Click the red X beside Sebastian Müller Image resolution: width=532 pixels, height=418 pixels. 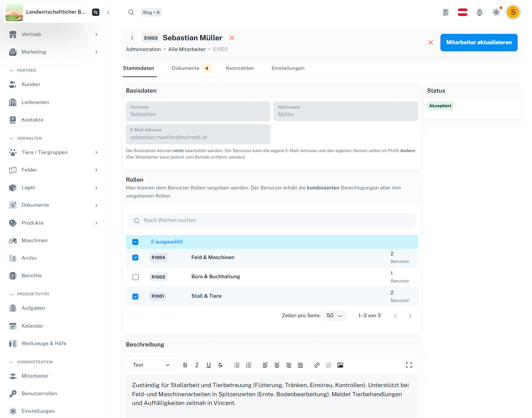click(x=232, y=38)
